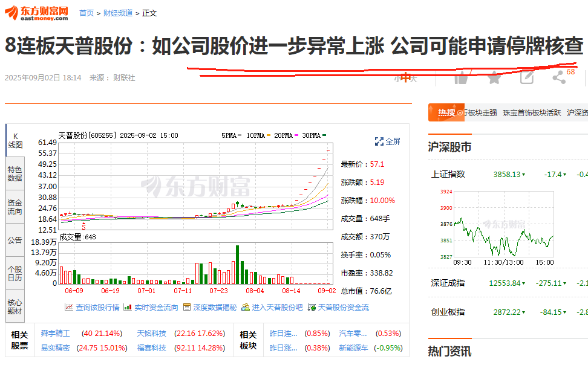Open 进入天普股份吧 link
The width and height of the screenshot is (588, 365).
click(x=276, y=308)
